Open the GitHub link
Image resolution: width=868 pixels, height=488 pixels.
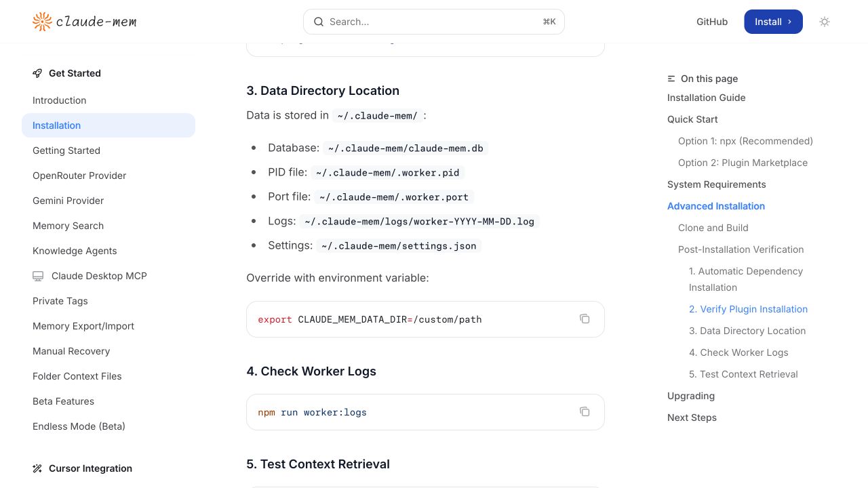tap(712, 22)
